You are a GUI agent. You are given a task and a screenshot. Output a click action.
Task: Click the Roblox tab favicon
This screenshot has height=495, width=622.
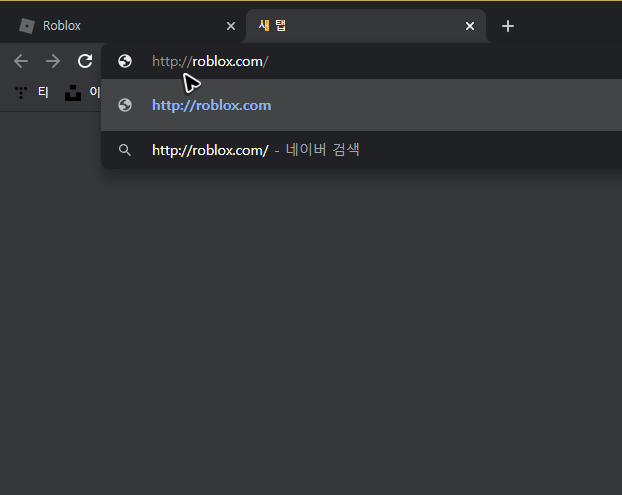[27, 26]
